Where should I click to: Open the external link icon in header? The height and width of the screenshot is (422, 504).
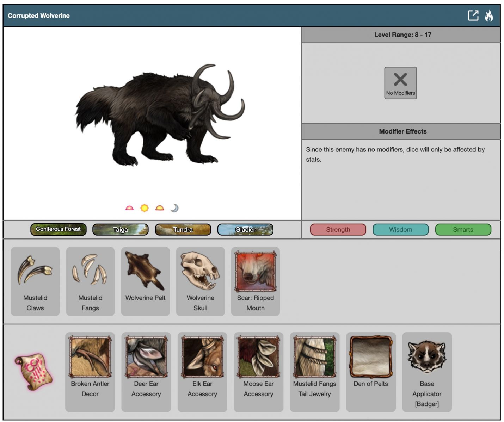point(473,15)
